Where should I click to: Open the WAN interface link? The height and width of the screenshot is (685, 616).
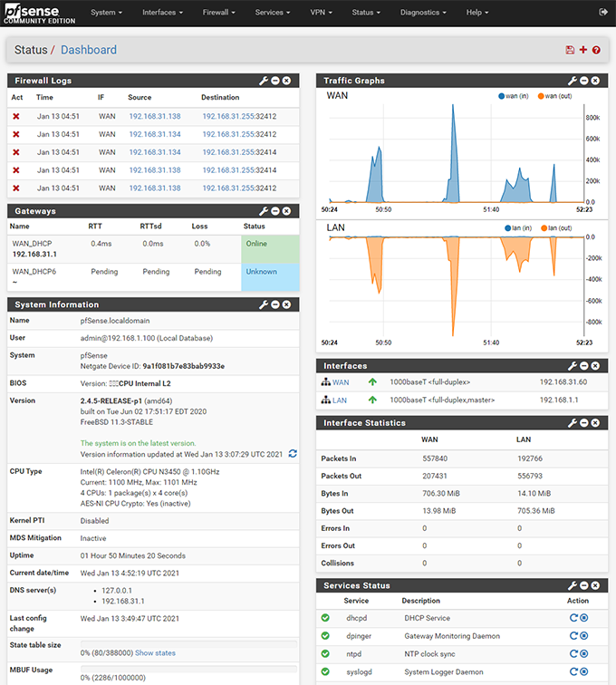coord(341,382)
